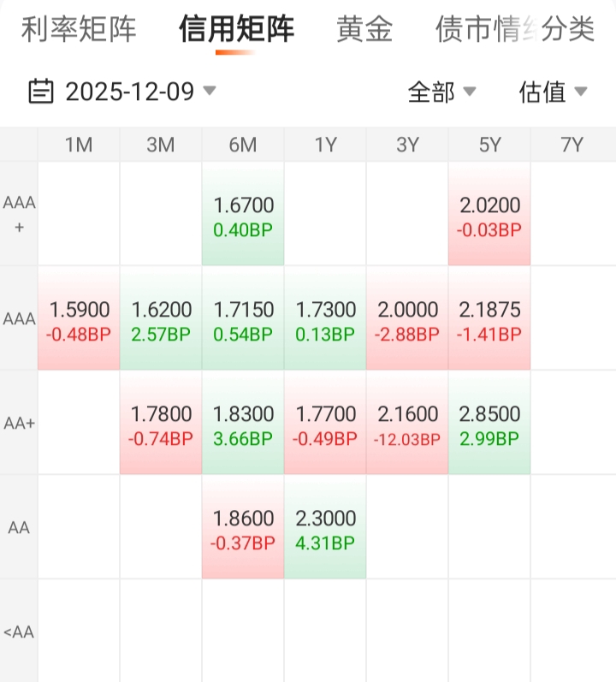
Task: Click the <AA rating row label
Action: pos(19,632)
